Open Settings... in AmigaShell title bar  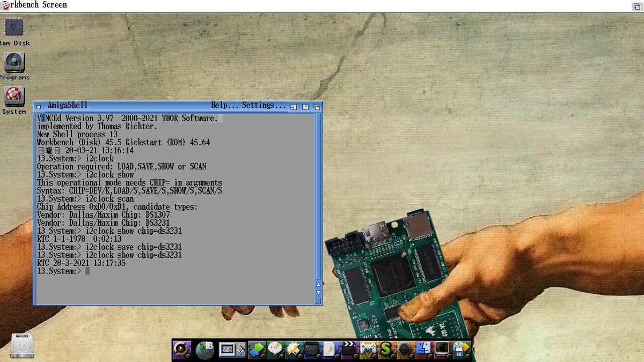point(264,106)
